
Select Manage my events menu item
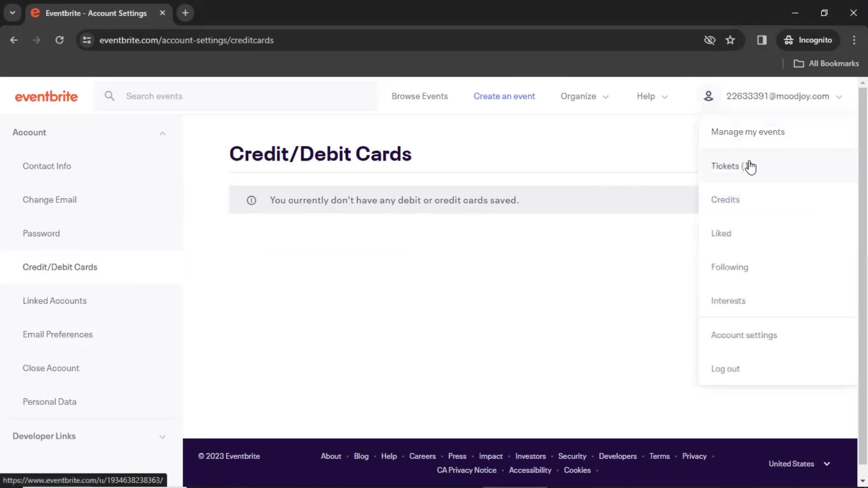point(748,131)
